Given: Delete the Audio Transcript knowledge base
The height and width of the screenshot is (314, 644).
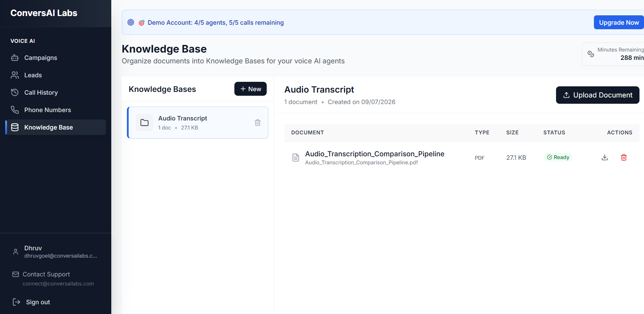Looking at the screenshot, I should 258,123.
